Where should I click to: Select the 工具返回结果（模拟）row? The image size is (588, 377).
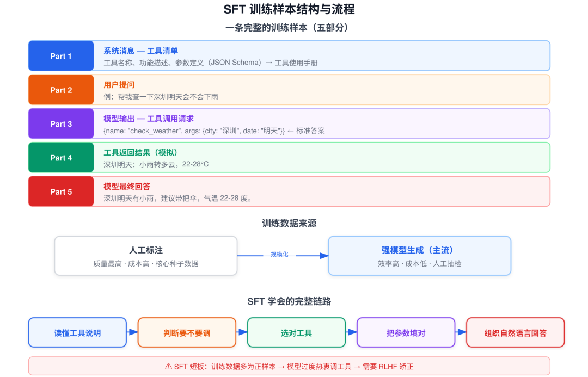[289, 158]
